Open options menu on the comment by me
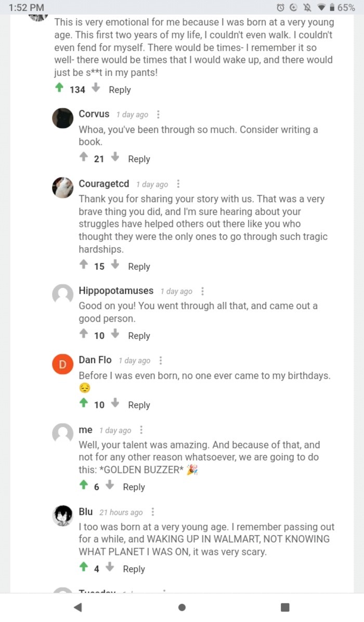The height and width of the screenshot is (622, 364). [x=141, y=430]
